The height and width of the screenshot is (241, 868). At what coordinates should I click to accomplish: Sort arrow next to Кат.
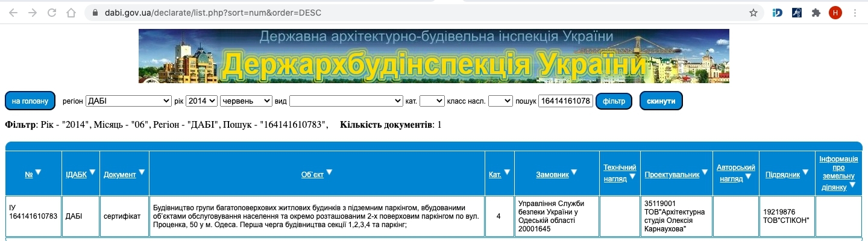coord(507,172)
